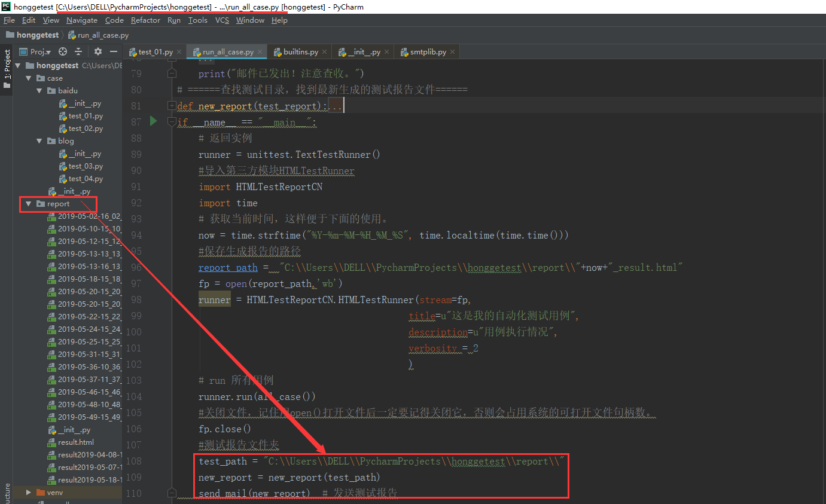This screenshot has height=504, width=826.
Task: Select the Scroll from Source crosshair icon
Action: coord(62,52)
